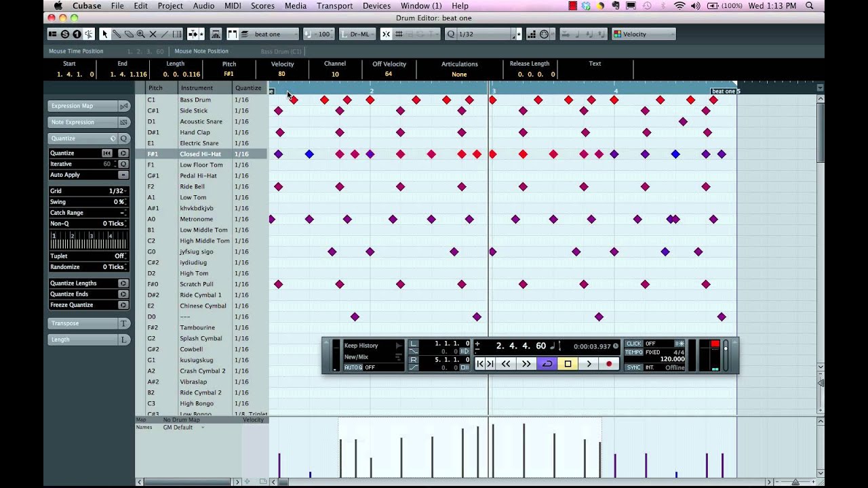
Task: Collapse the Quantize inspector section
Action: 89,138
